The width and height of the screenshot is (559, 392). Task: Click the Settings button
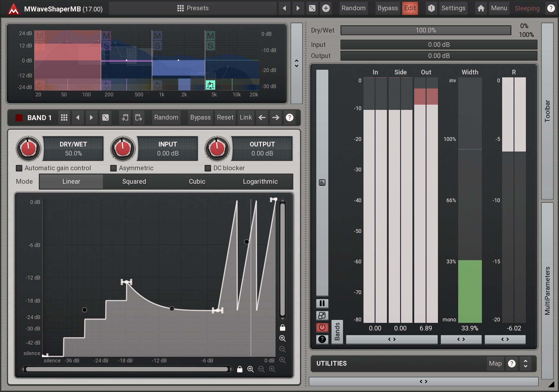click(x=453, y=8)
